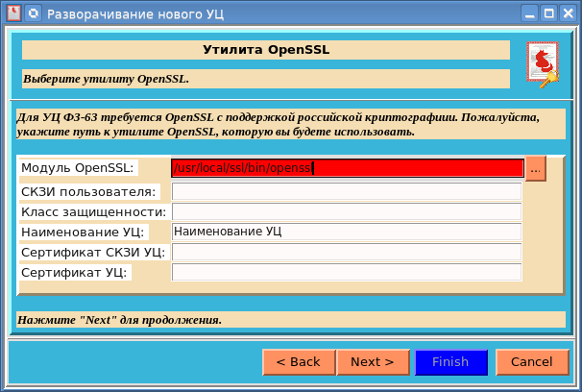Click the 'Класс защищенности:' label
This screenshot has height=392, width=582.
coord(94,211)
